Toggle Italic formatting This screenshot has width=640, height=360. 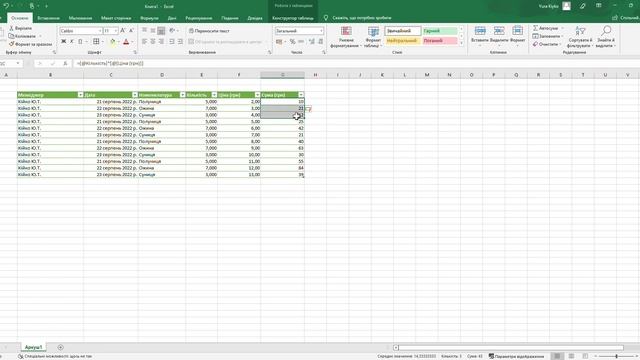[71, 42]
